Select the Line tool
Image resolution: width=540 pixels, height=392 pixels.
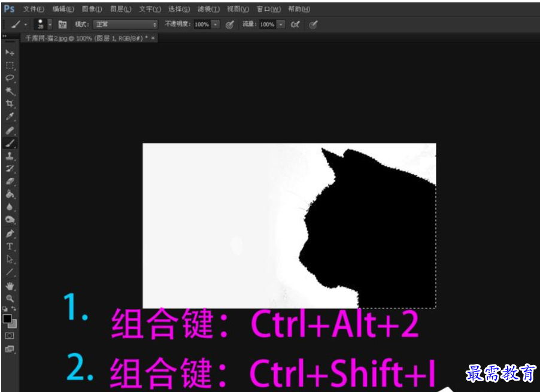coord(10,272)
